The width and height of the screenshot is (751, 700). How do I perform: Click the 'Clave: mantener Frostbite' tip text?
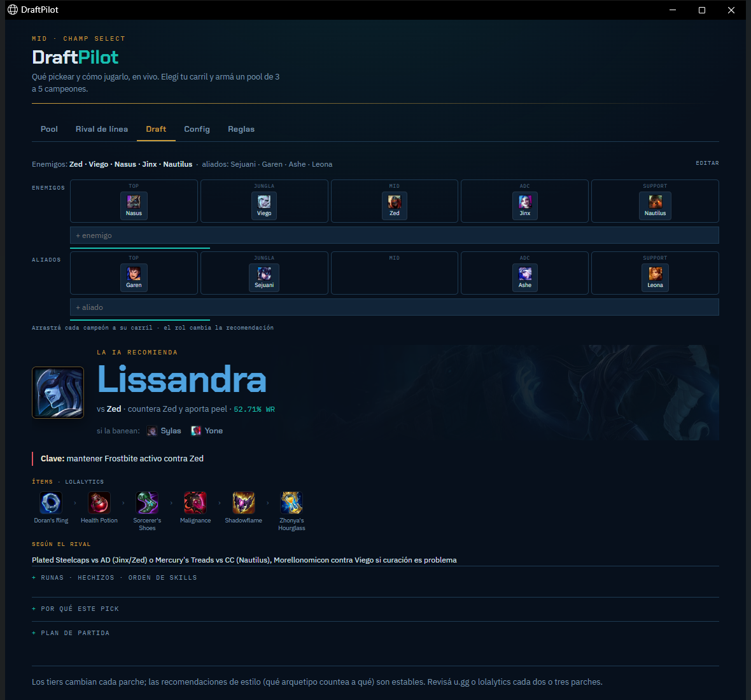122,459
